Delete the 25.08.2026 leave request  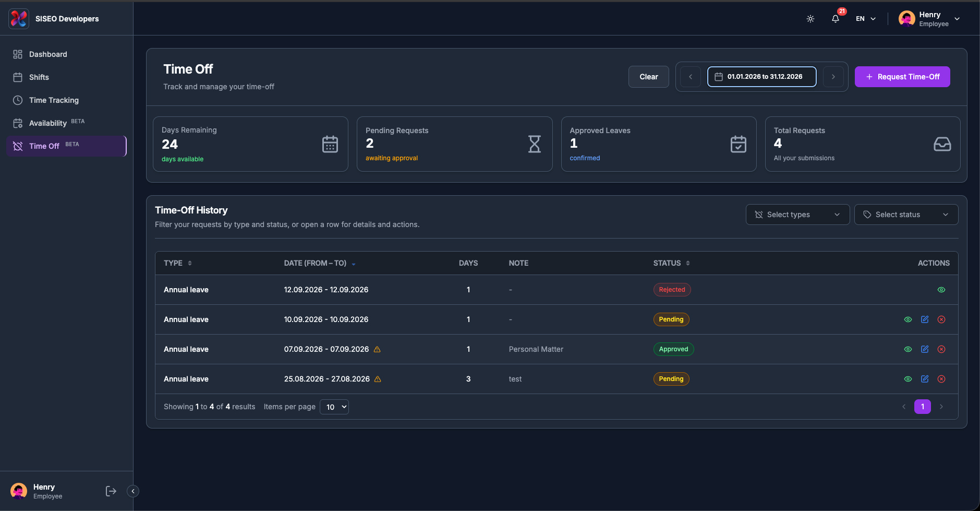[x=941, y=379]
